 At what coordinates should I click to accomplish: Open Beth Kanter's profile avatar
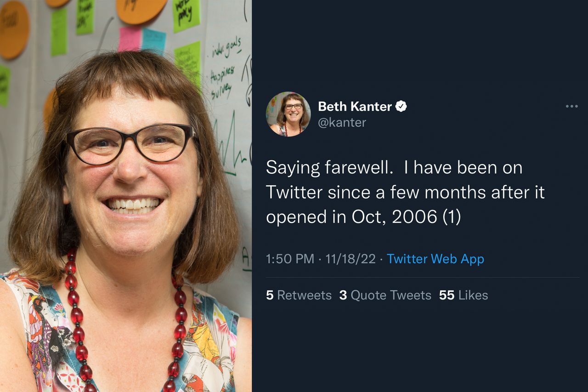(x=288, y=114)
